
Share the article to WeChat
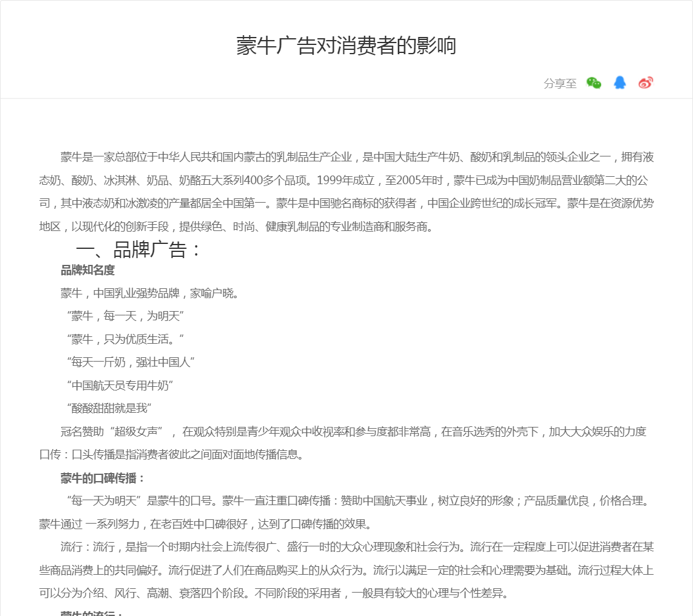click(594, 83)
